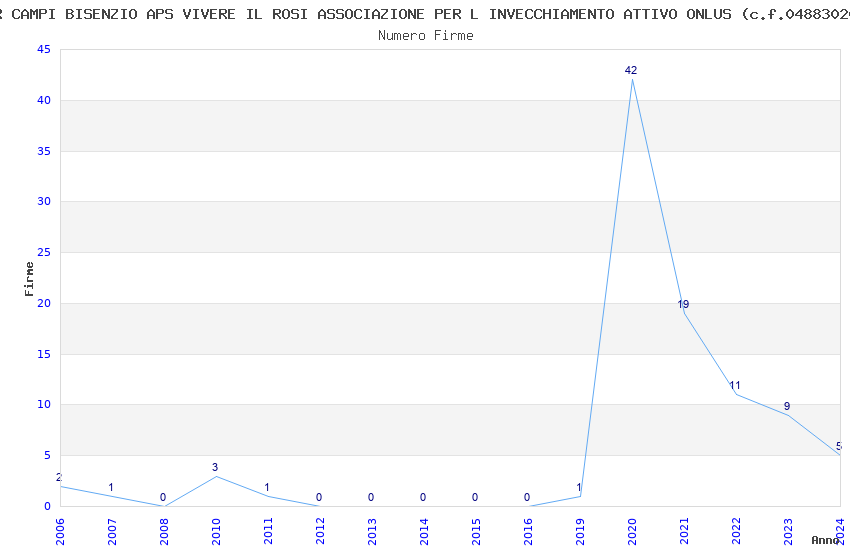Click the y-axis tick value 25
Viewport: 850px width, 550px height.
pyautogui.click(x=44, y=252)
